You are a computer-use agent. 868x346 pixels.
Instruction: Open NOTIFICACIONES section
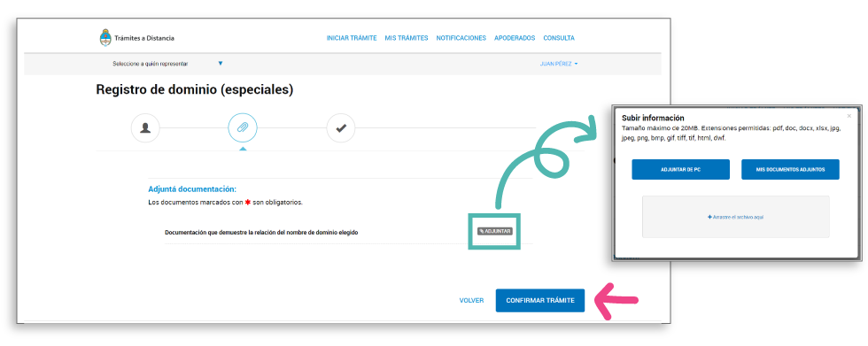click(461, 38)
